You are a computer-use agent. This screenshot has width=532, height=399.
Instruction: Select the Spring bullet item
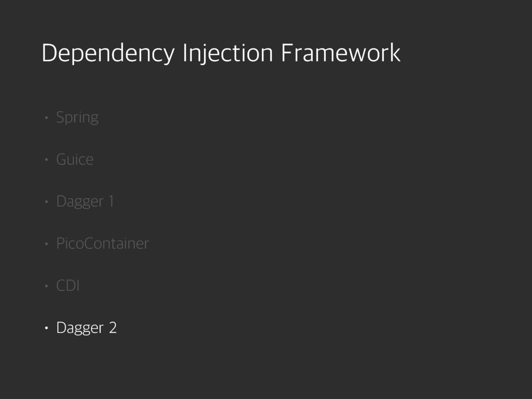pos(77,117)
